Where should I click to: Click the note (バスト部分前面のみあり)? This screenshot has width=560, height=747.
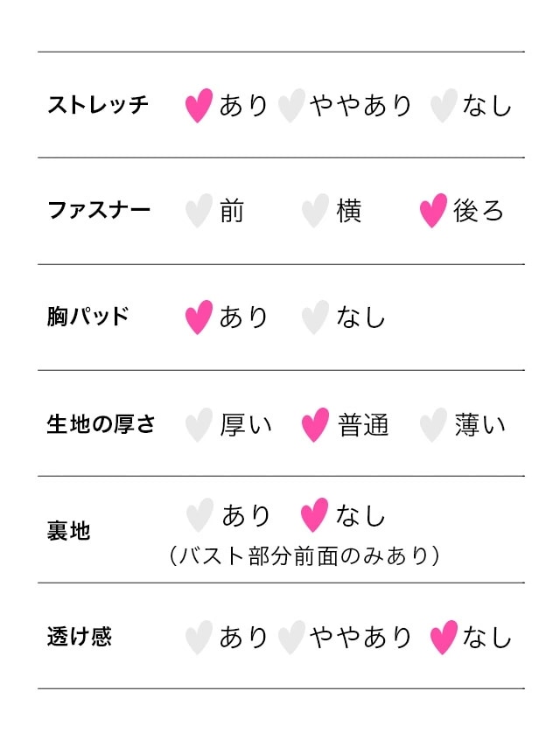(305, 556)
